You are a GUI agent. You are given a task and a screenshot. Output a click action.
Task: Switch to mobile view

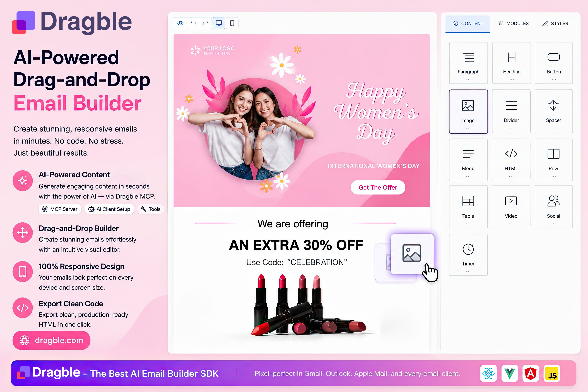(x=232, y=23)
